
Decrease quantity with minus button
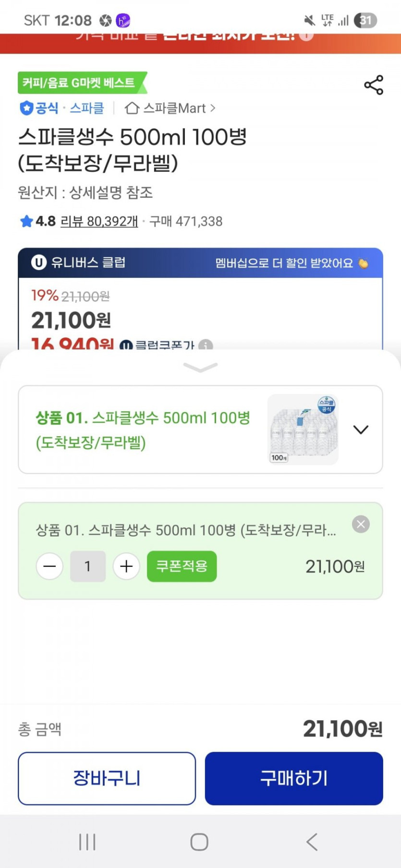click(49, 567)
